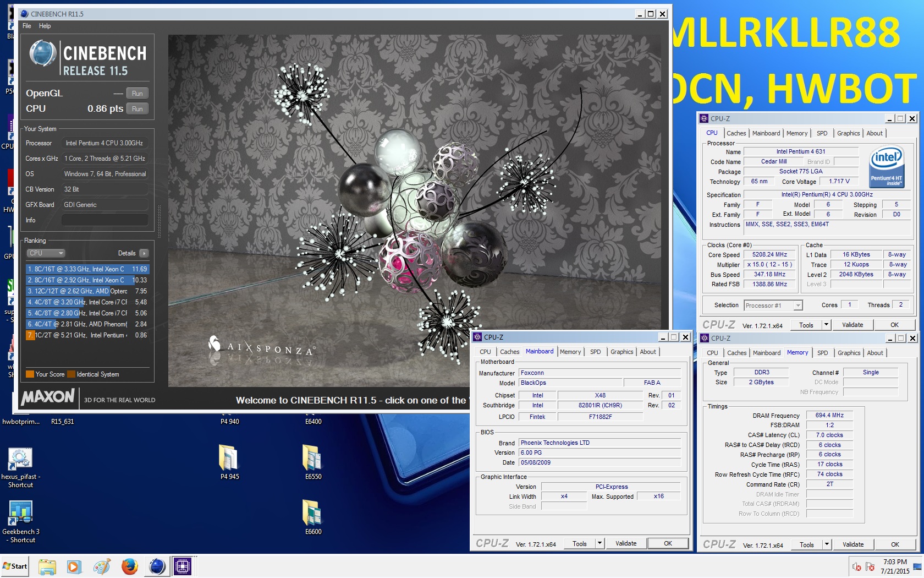
Task: Open the E6400 desktop folder label
Action: coord(313,422)
